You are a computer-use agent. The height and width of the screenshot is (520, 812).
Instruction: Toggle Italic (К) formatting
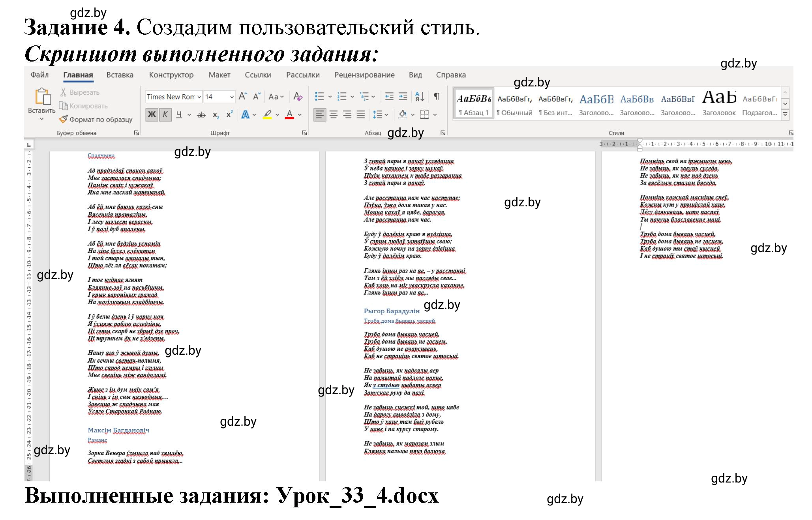point(165,115)
